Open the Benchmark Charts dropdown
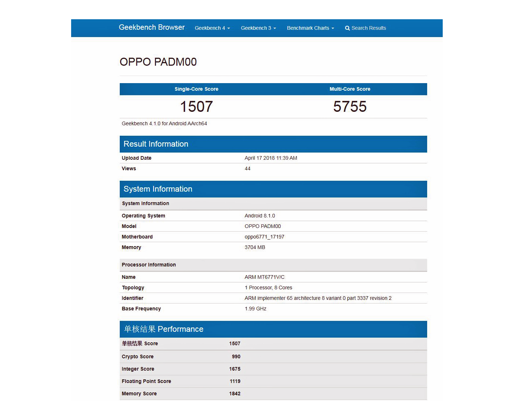Screen dimensions: 528x420 310,28
